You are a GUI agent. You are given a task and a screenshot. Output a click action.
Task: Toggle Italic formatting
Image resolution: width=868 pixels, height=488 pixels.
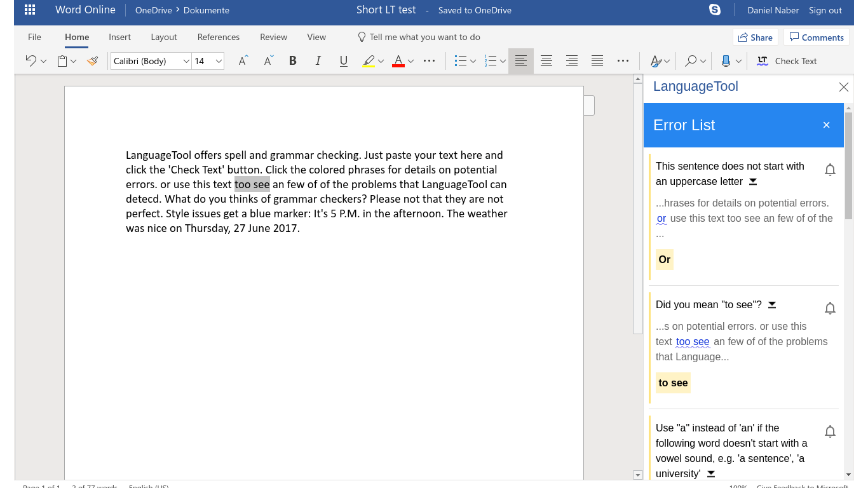[318, 61]
